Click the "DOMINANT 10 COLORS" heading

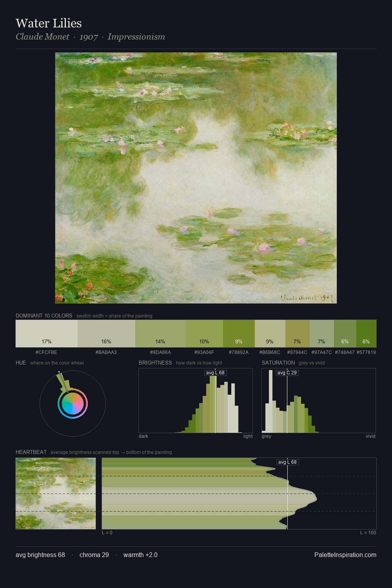click(44, 316)
